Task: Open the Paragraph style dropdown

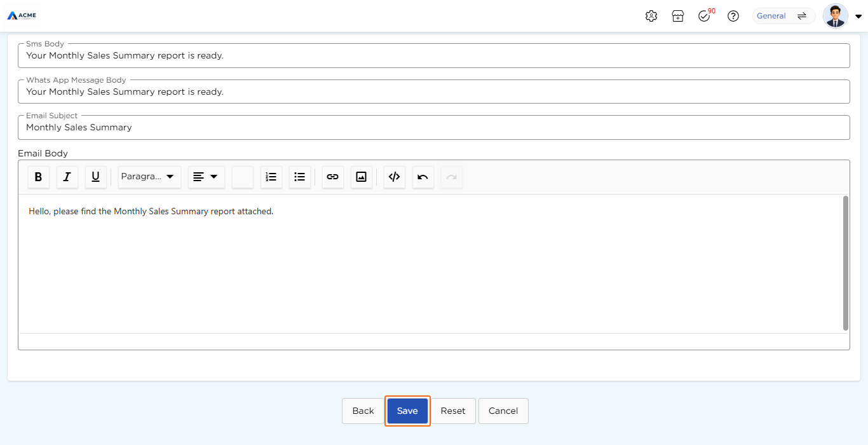Action: [149, 177]
